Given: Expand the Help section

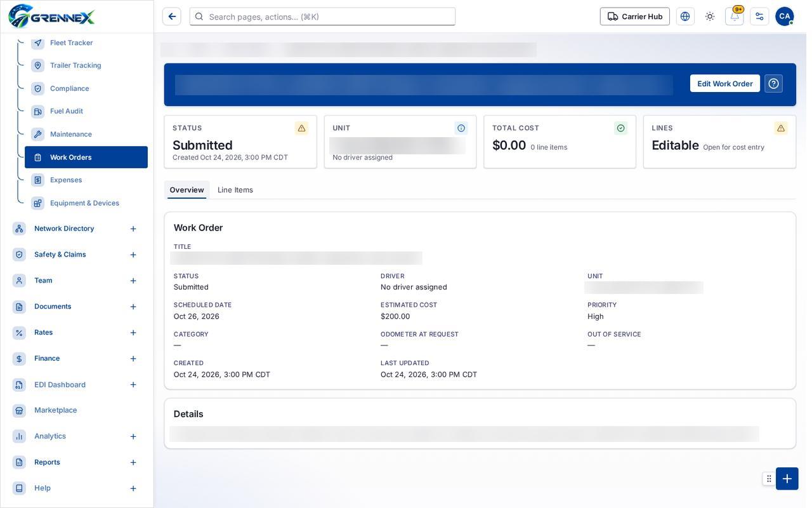Looking at the screenshot, I should pos(133,488).
